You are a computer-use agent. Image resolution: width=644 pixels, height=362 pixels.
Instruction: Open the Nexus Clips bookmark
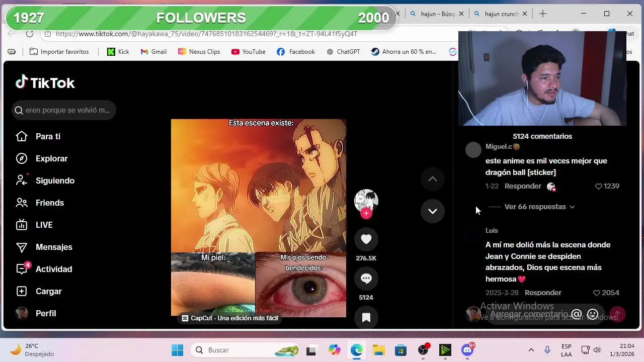(x=199, y=52)
